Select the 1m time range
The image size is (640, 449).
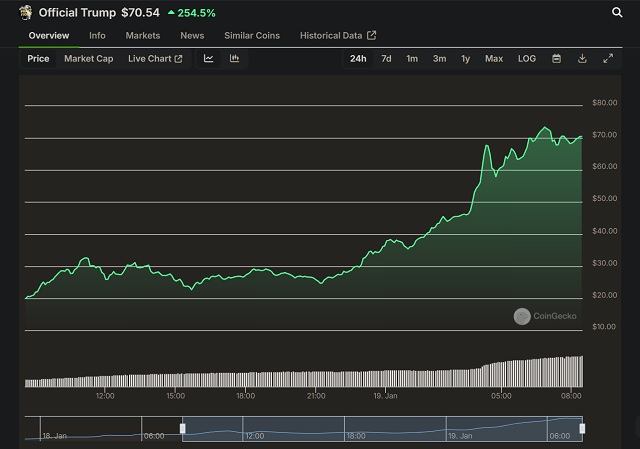(412, 59)
